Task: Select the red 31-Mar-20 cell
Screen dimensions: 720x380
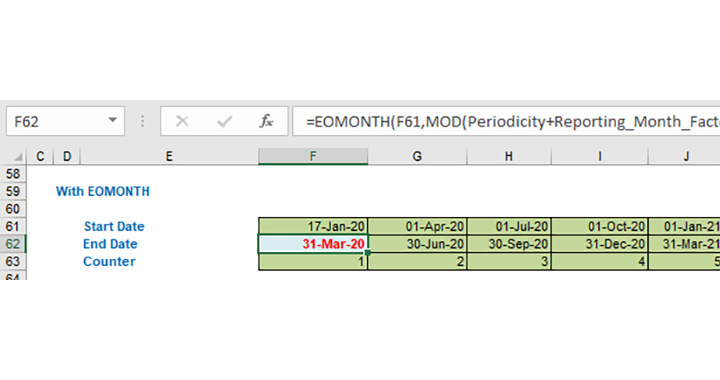Action: (x=313, y=244)
